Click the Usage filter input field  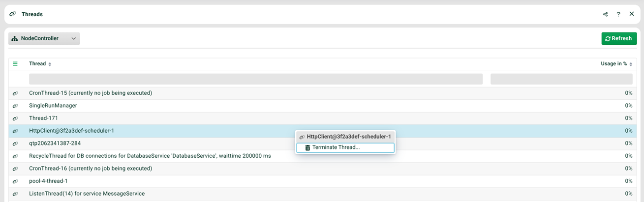(x=561, y=79)
